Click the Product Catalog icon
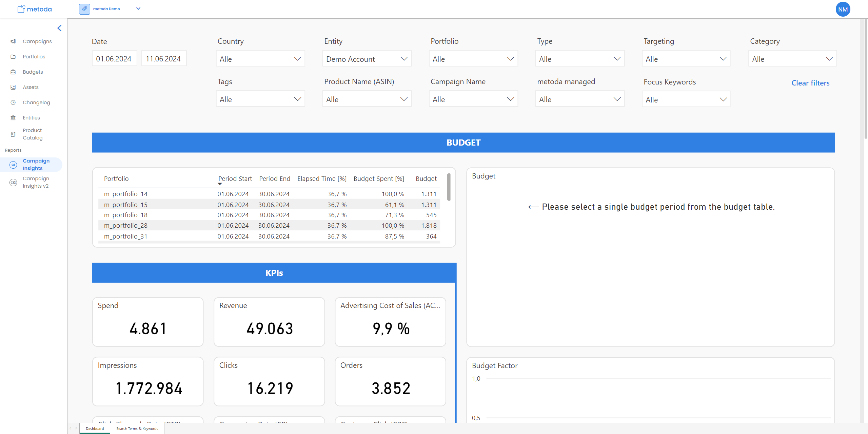Image resolution: width=868 pixels, height=434 pixels. 13,134
